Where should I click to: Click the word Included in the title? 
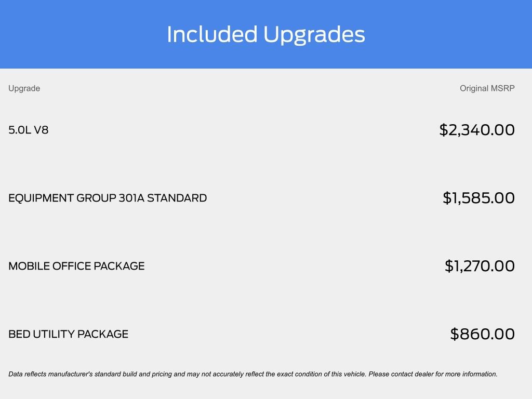coord(212,34)
